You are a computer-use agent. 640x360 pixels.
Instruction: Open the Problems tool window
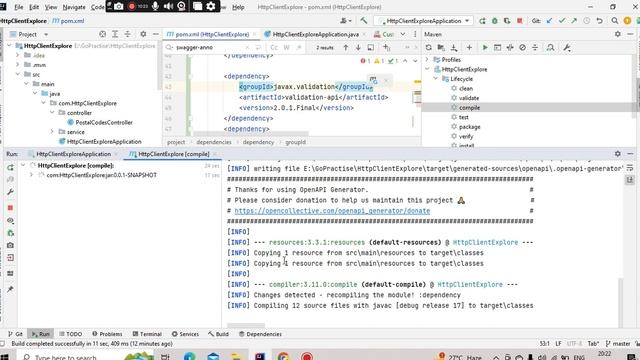click(107, 334)
